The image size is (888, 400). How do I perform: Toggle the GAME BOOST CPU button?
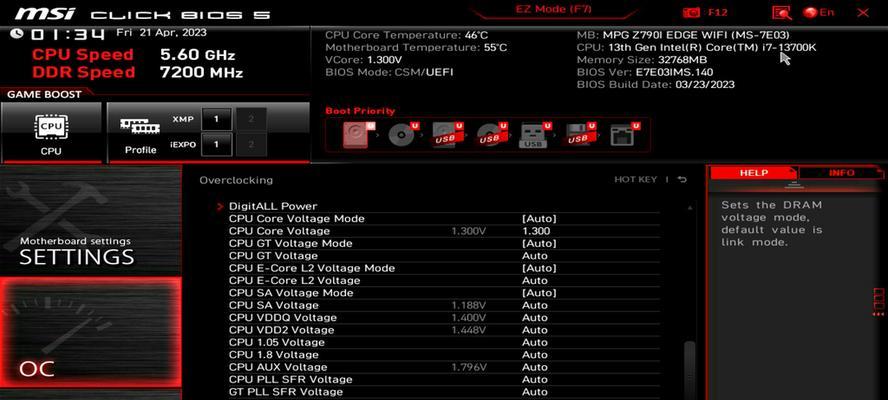click(x=51, y=133)
